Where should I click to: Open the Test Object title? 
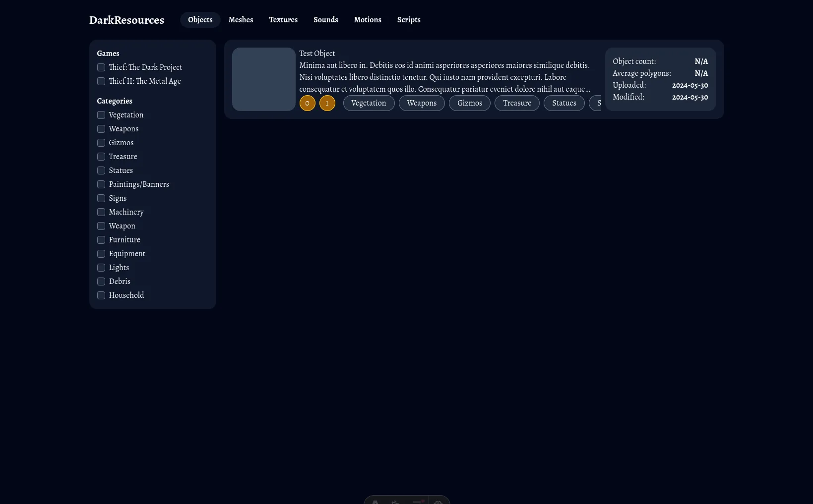click(317, 54)
